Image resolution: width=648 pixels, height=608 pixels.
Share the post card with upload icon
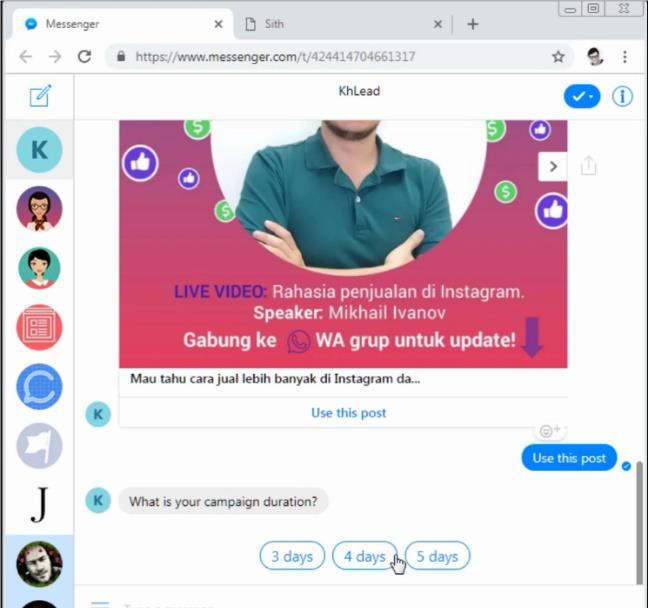pyautogui.click(x=588, y=166)
